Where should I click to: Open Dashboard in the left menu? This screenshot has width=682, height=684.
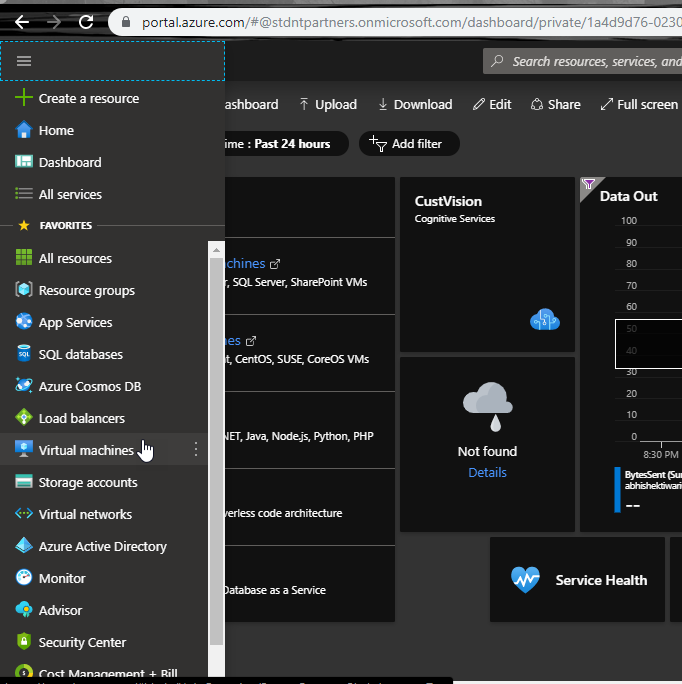tap(69, 162)
